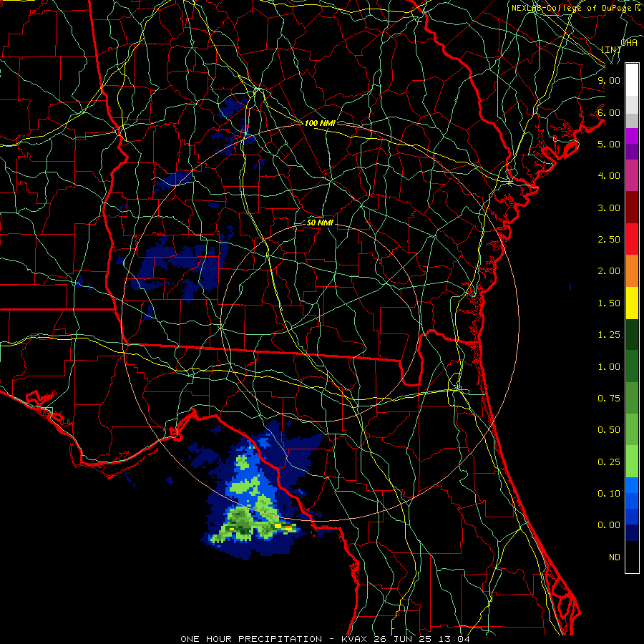This screenshot has width=644, height=644.
Task: Click the medium green 0.75 legend swatch
Action: [x=632, y=398]
